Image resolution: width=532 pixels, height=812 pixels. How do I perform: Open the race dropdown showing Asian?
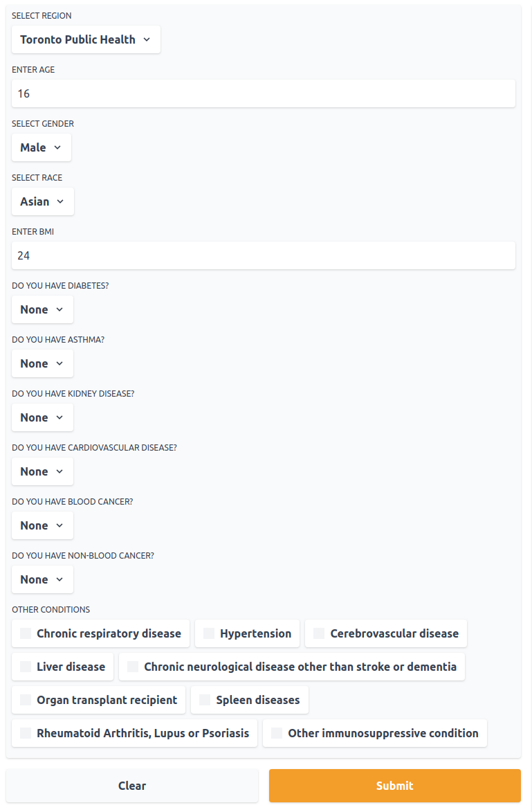[43, 201]
